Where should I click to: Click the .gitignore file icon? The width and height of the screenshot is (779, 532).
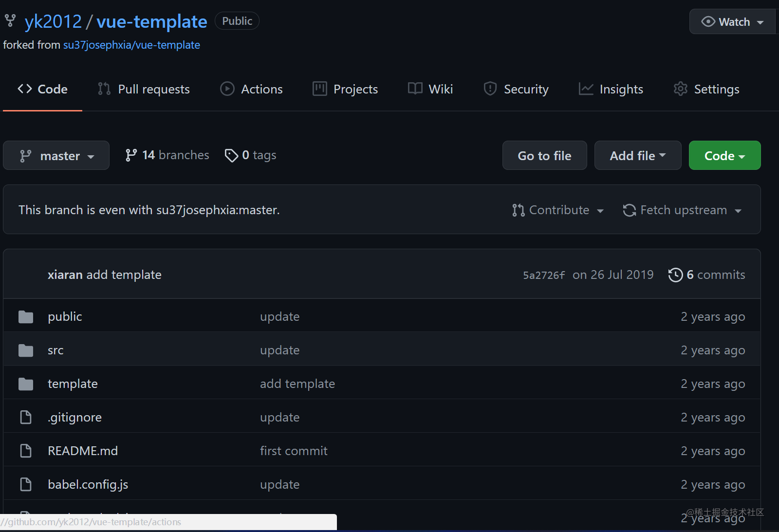26,417
